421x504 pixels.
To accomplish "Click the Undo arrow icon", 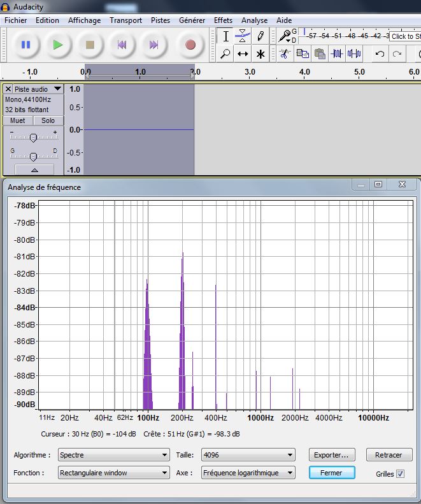I will (380, 54).
